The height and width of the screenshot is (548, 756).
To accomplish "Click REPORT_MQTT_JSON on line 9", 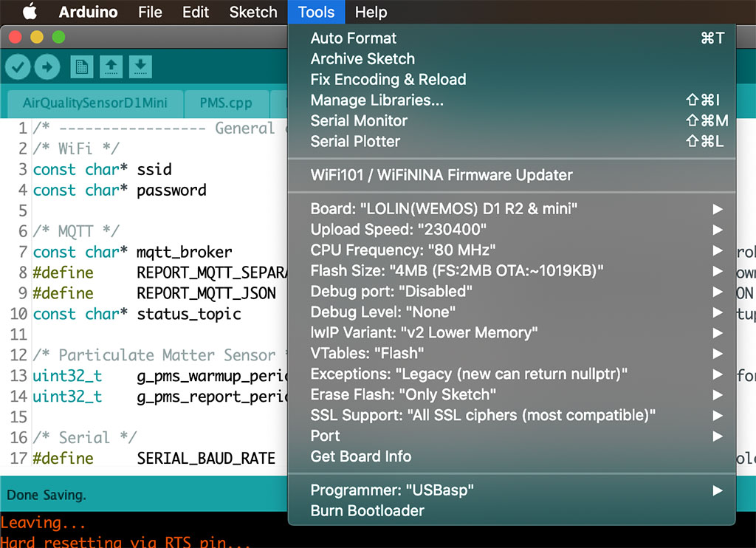I will 207,294.
